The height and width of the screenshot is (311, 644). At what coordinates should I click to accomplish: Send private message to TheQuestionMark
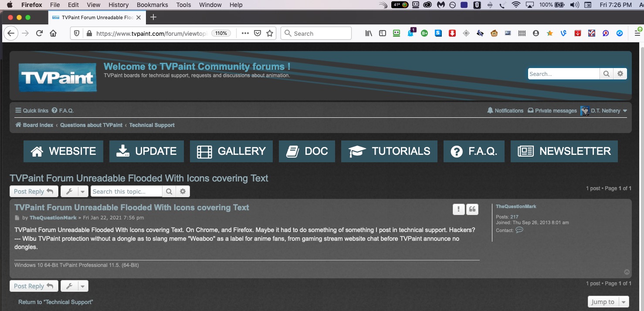519,230
